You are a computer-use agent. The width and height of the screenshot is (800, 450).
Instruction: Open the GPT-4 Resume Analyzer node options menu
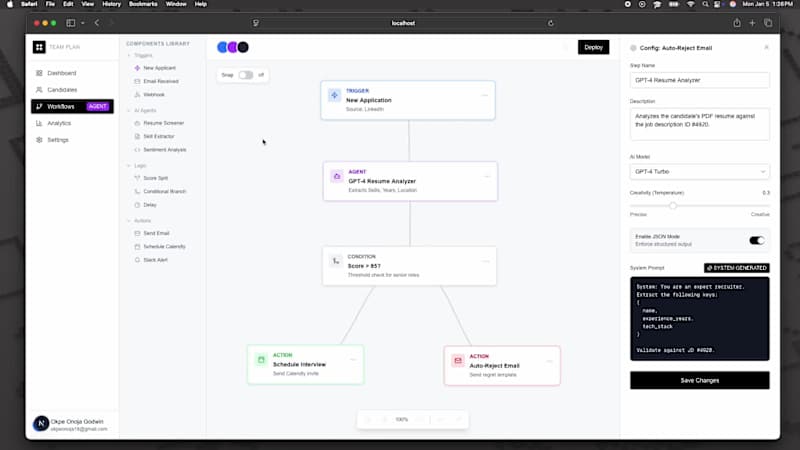point(487,177)
